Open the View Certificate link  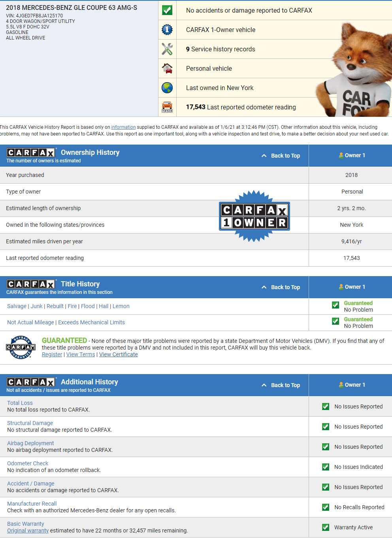tap(118, 354)
